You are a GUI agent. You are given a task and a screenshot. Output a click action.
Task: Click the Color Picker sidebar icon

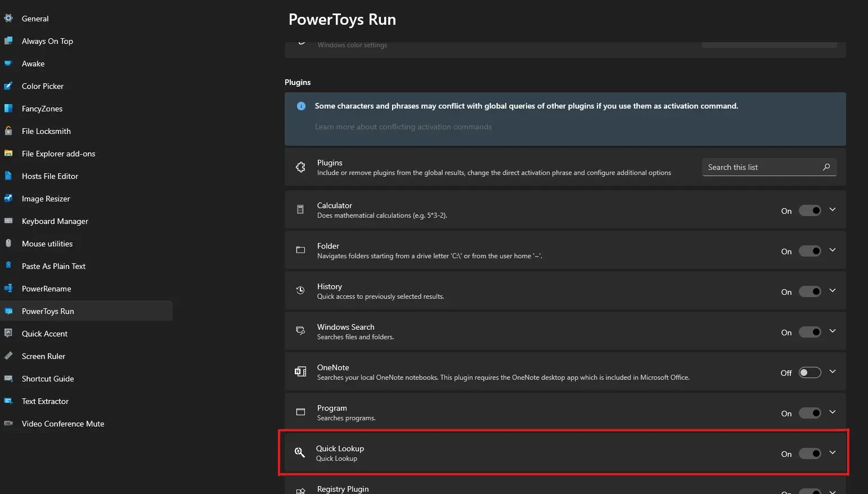8,86
